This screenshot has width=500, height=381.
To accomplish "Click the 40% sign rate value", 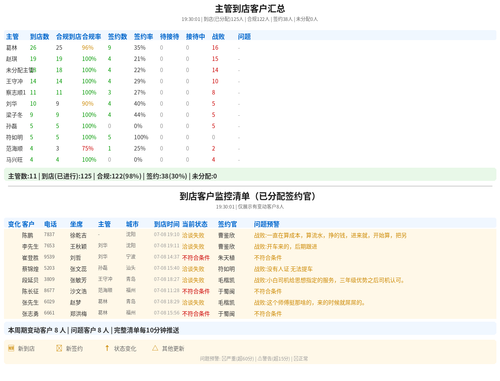I will click(x=140, y=104).
